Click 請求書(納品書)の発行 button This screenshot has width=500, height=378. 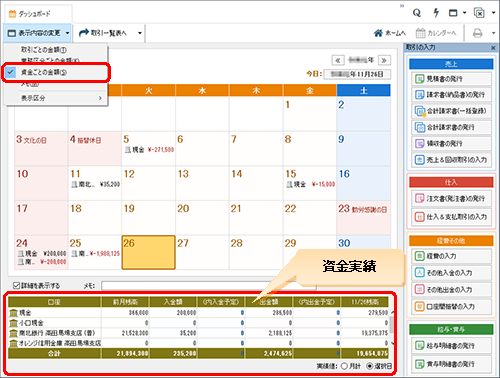[451, 95]
